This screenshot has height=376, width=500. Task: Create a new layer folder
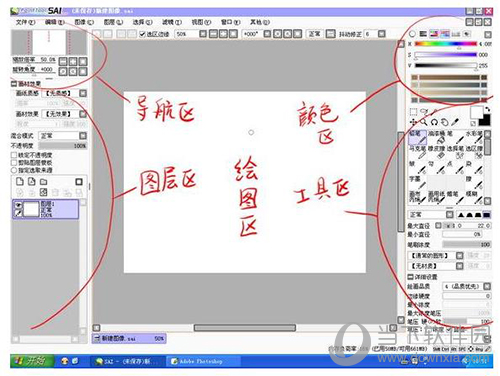point(44,182)
